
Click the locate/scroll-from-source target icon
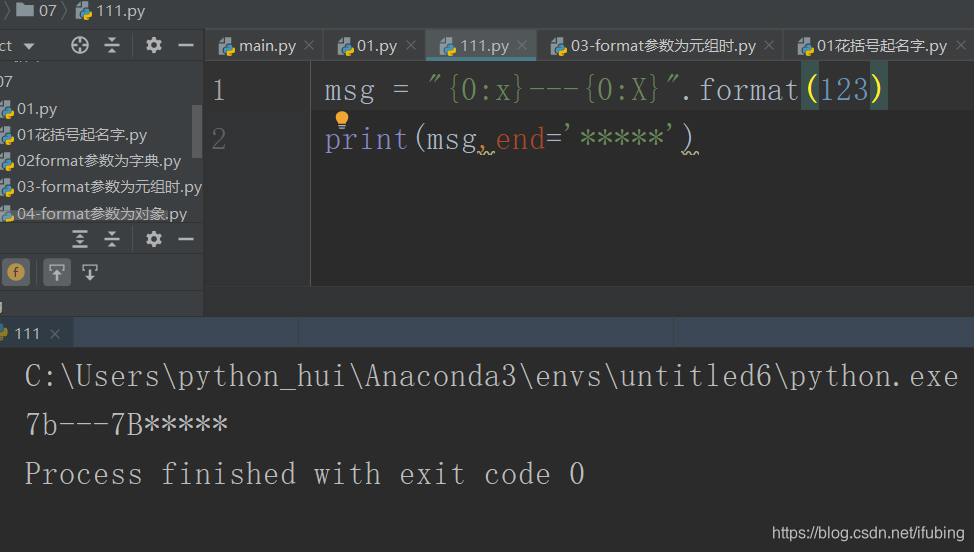point(80,45)
